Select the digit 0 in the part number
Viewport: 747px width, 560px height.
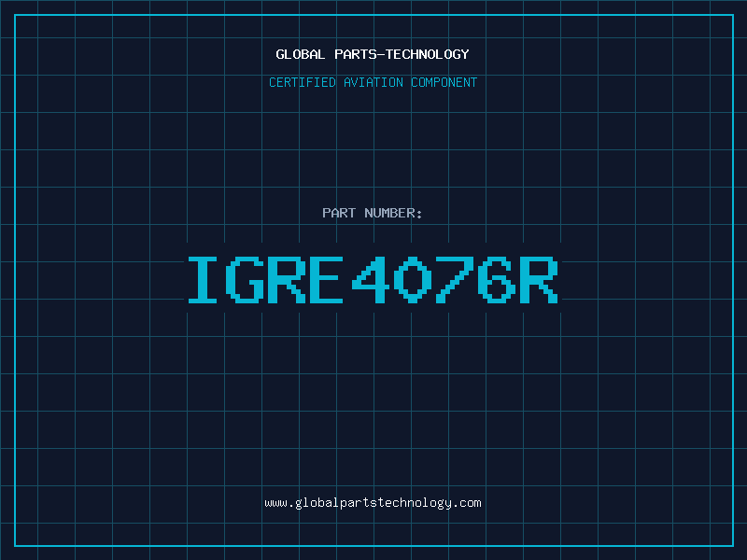click(414, 279)
